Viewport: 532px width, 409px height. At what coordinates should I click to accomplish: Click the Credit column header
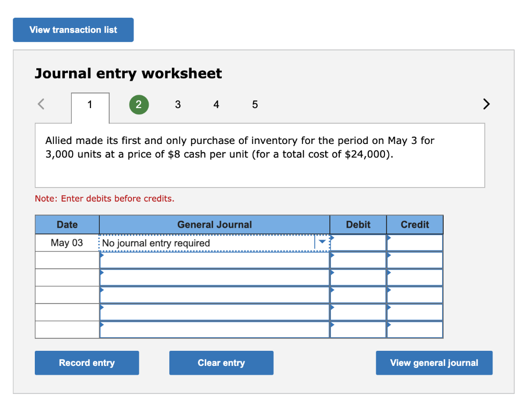415,225
